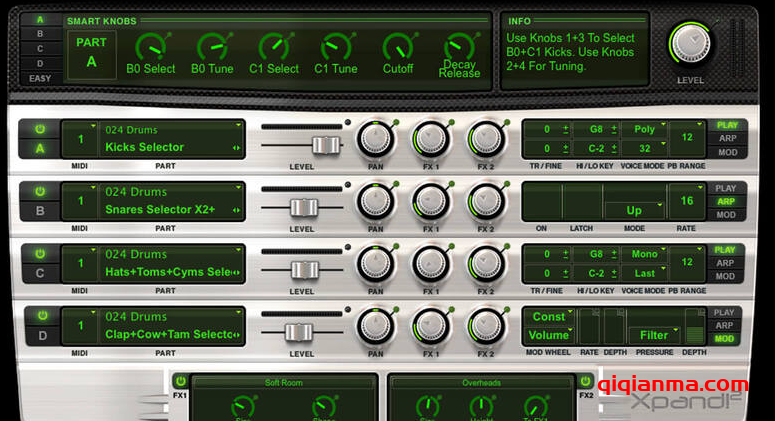Click Part A PAN knob
This screenshot has height=421, width=775.
pyautogui.click(x=376, y=139)
